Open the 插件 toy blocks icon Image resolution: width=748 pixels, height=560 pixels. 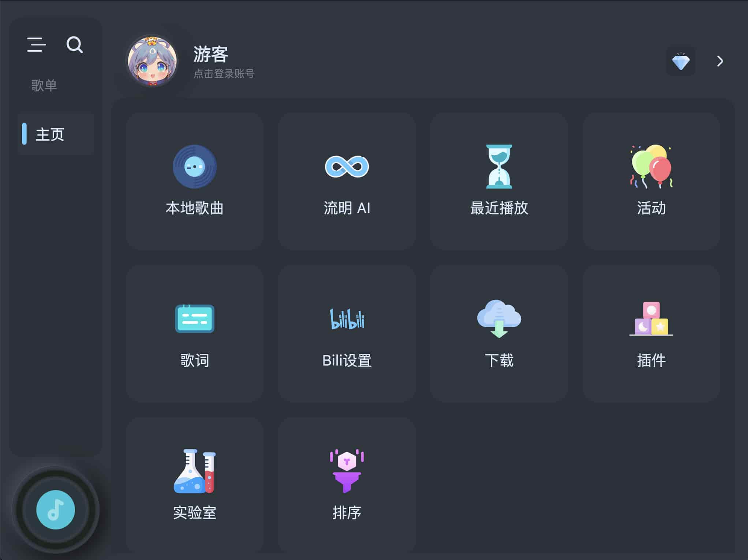(651, 319)
